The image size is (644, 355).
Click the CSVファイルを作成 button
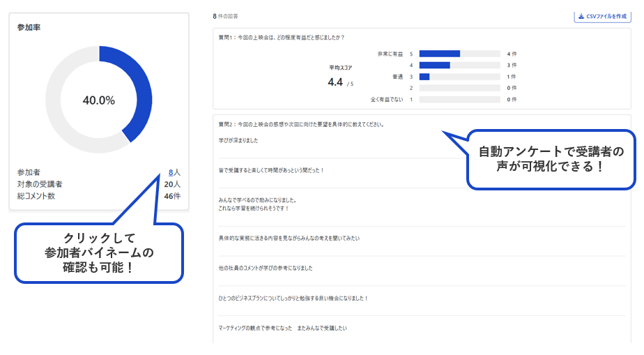tap(602, 17)
